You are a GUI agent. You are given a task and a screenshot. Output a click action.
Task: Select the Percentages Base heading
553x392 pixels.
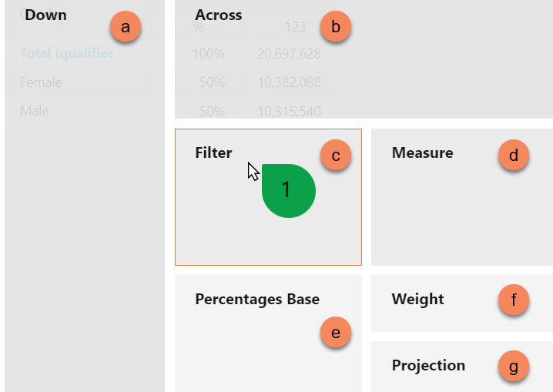[257, 299]
